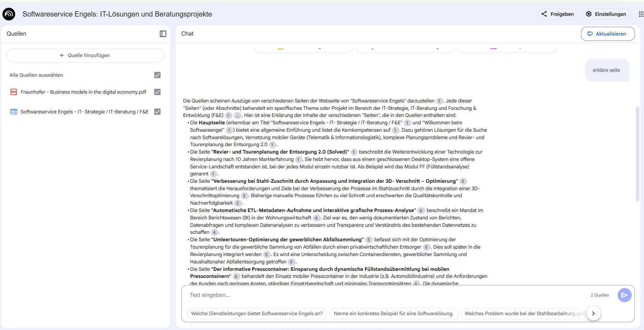The width and height of the screenshot is (644, 330).
Task: Click the "Chat" panel heading
Action: tap(187, 34)
